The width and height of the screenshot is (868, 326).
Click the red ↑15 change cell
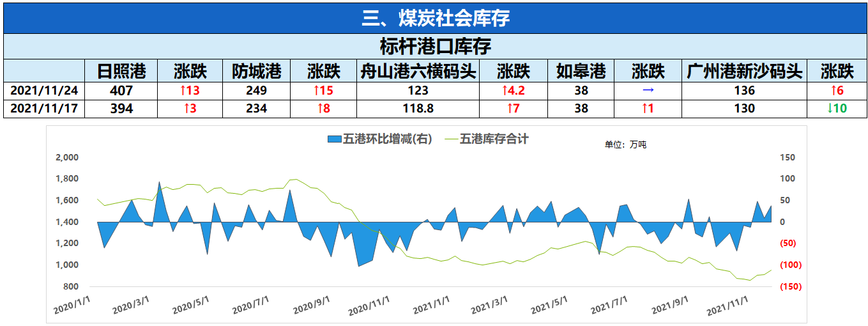pos(323,91)
